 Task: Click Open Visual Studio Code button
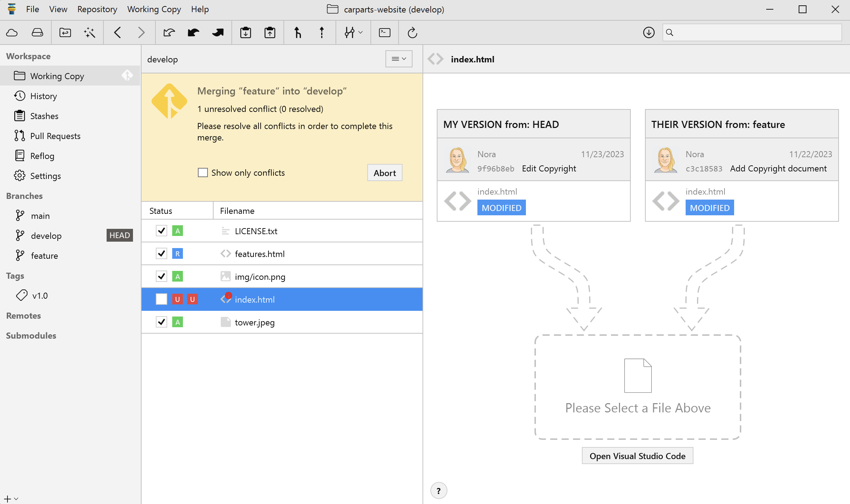pos(637,456)
